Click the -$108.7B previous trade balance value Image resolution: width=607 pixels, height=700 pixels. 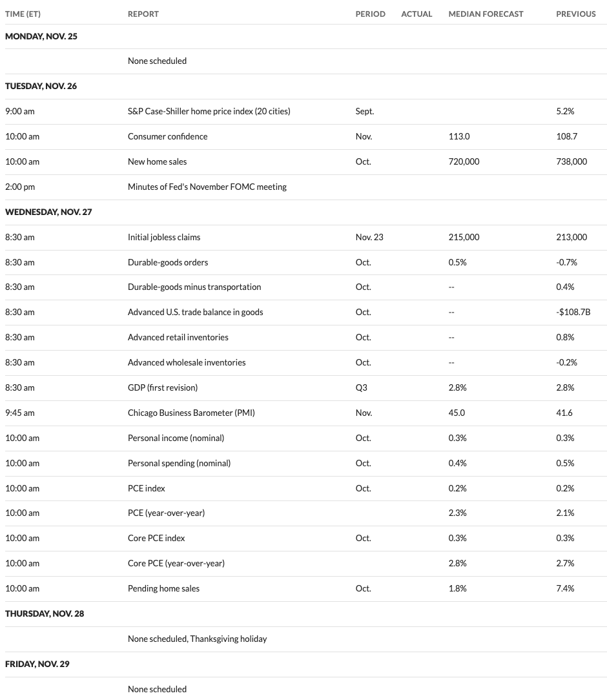tap(574, 312)
